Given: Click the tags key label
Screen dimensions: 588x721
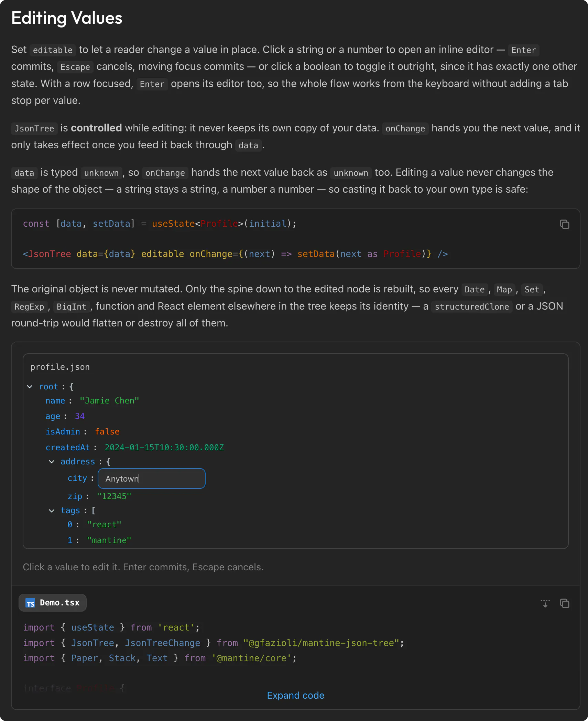Looking at the screenshot, I should point(70,511).
